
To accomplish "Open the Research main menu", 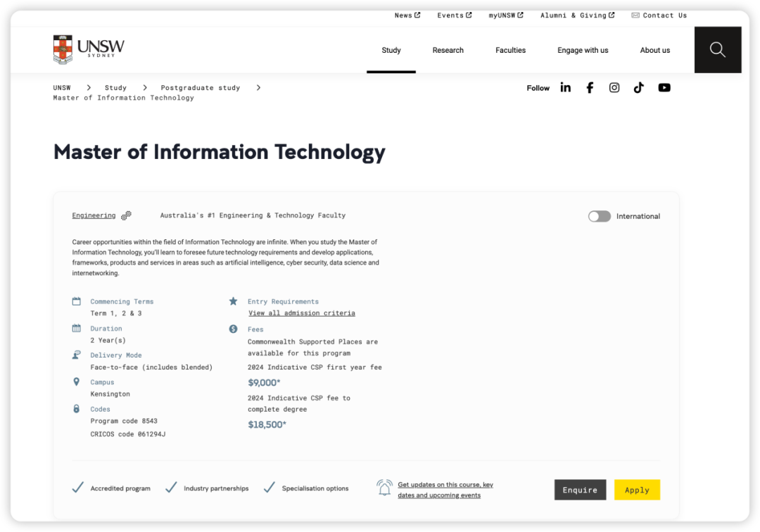I will click(448, 51).
